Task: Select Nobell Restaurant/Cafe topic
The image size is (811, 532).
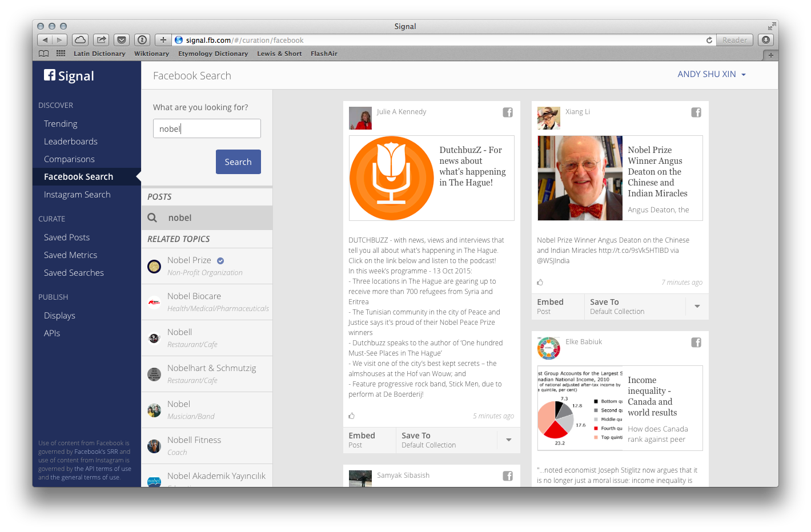Action: coord(207,338)
